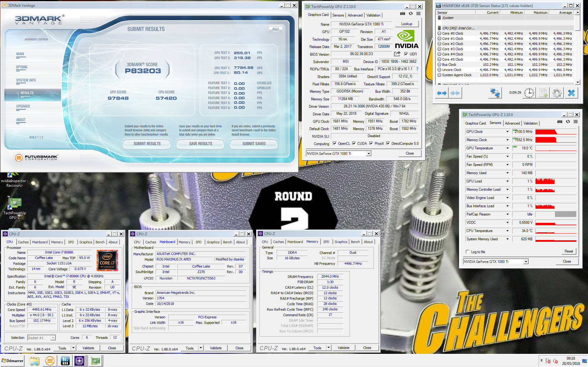Click 3DMark HELP button

(275, 29)
